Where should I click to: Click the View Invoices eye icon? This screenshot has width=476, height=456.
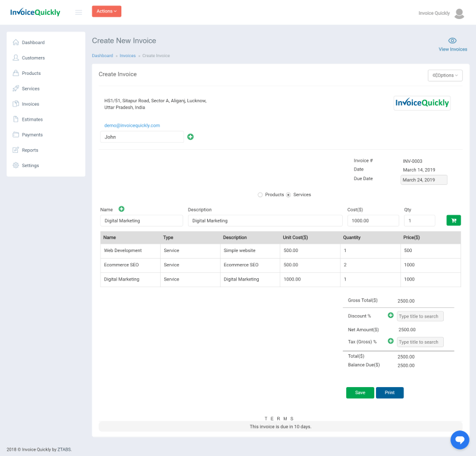coord(452,40)
